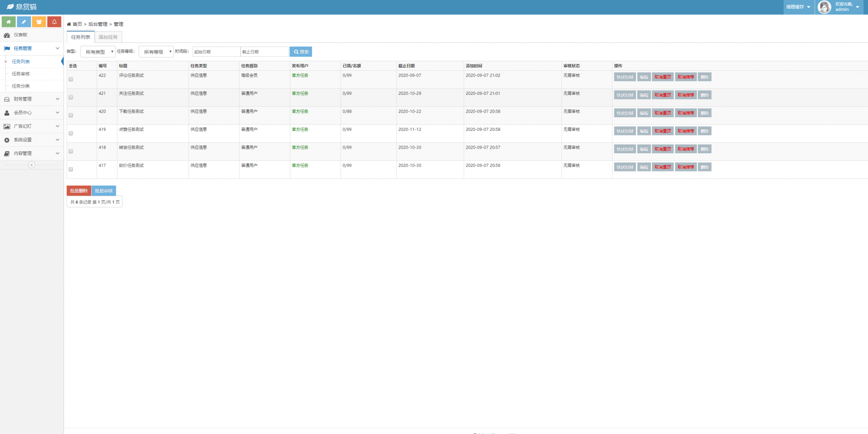Screen dimensions: 868x434
Task: Click the 搜索 search button
Action: 301,52
